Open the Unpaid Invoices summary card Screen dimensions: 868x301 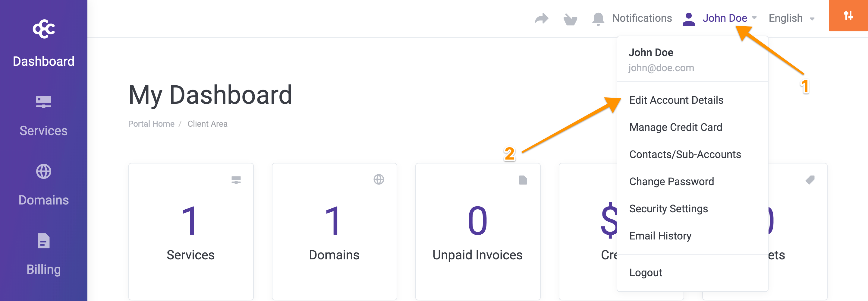(477, 231)
